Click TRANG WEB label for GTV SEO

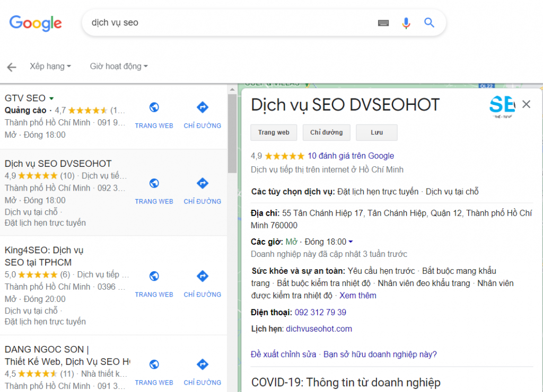(x=154, y=126)
